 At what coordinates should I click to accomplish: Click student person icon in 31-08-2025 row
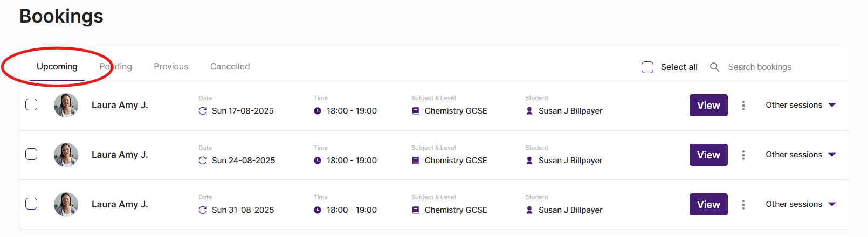[x=529, y=210]
